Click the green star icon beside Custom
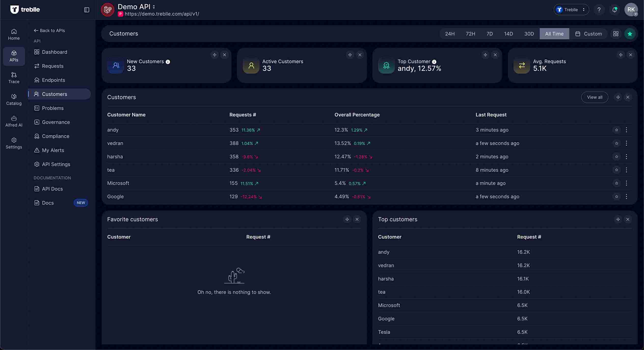The width and height of the screenshot is (644, 350). [630, 33]
